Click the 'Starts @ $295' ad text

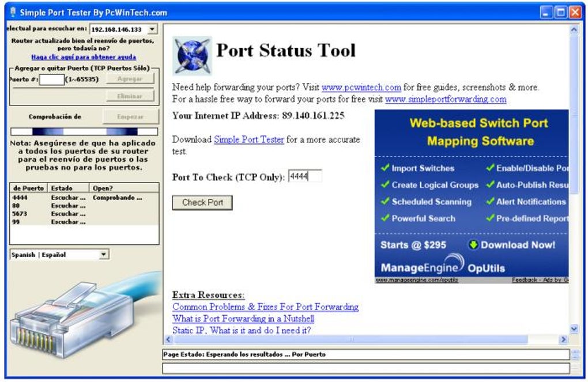tap(413, 245)
